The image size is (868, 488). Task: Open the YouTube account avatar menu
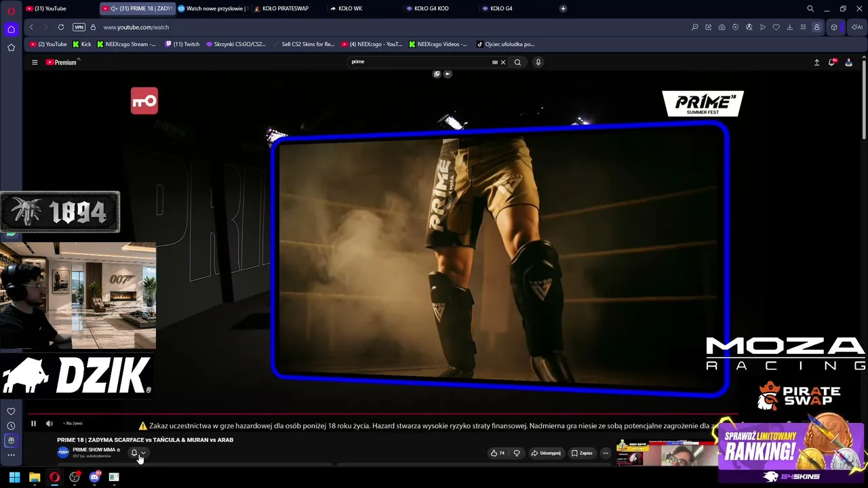[x=848, y=62]
